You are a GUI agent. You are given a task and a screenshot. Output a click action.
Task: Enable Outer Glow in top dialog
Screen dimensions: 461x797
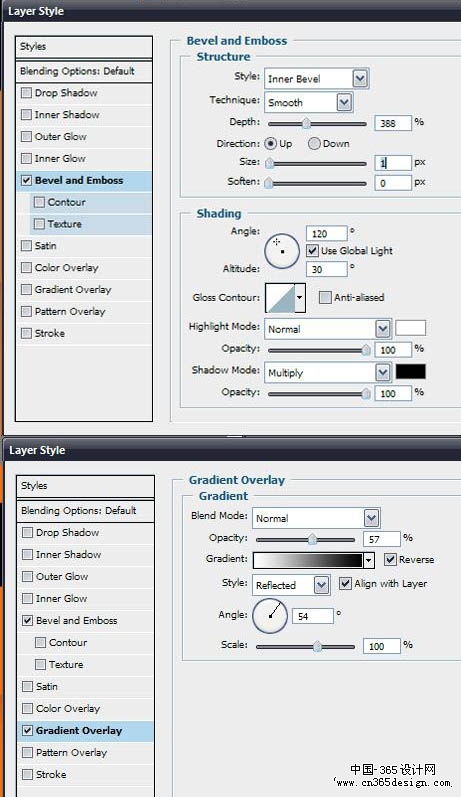point(26,137)
